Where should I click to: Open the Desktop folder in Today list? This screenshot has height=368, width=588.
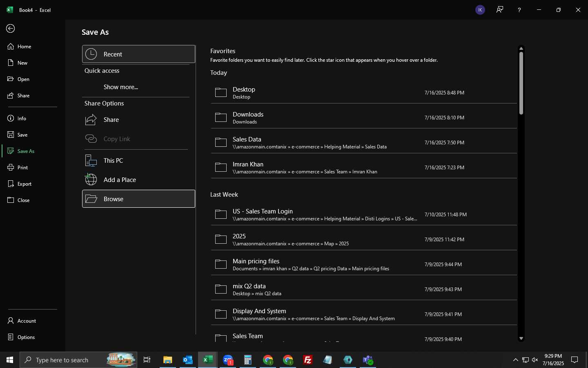[364, 93]
